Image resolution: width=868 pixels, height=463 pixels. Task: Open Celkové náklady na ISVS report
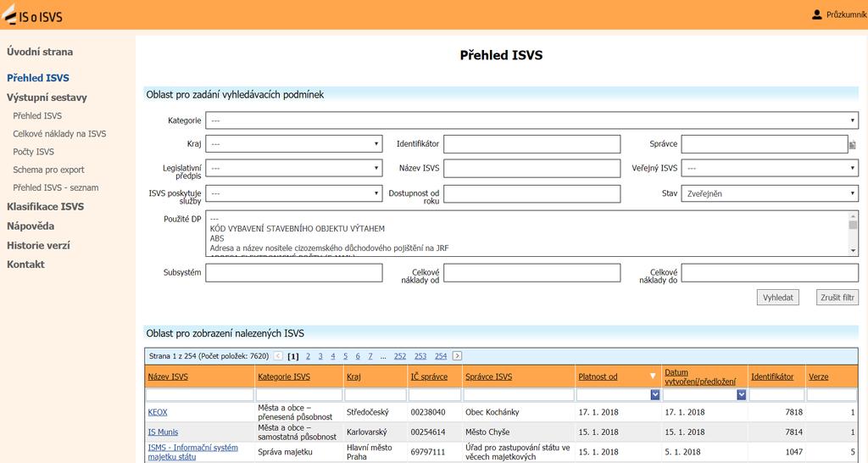[60, 133]
